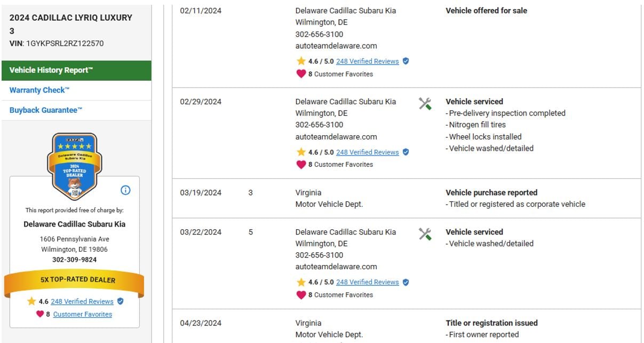The image size is (644, 343).
Task: Switch to the Warranty Check tab
Action: pyautogui.click(x=39, y=90)
